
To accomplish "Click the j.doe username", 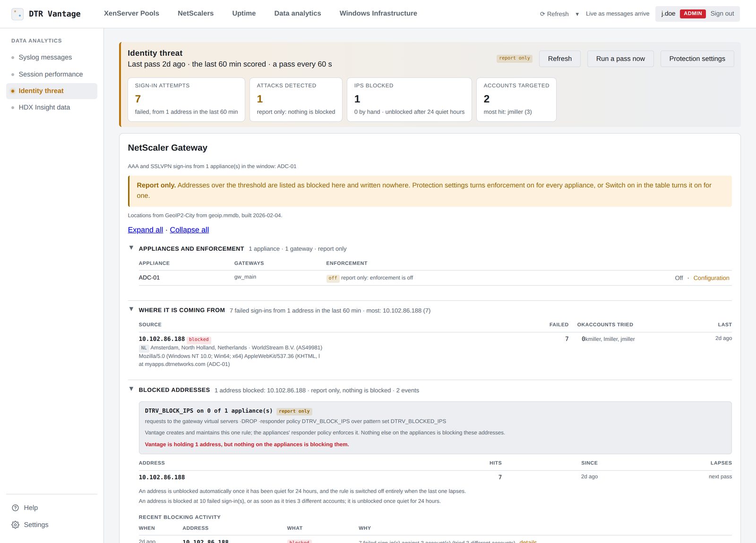I will (x=668, y=14).
